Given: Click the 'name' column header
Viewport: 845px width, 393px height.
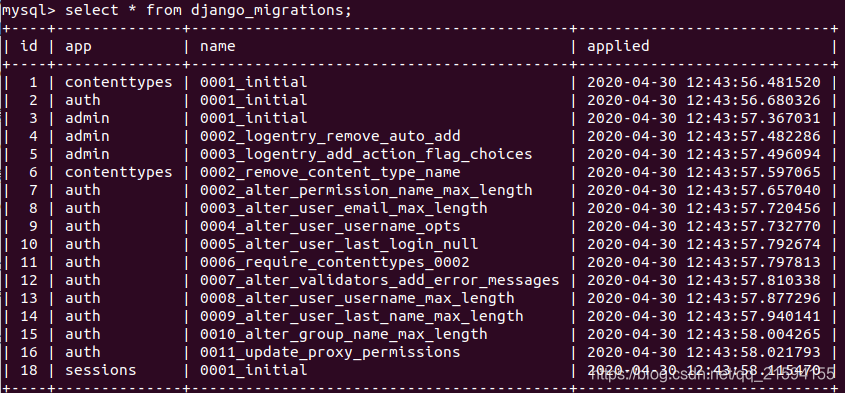Looking at the screenshot, I should point(218,47).
